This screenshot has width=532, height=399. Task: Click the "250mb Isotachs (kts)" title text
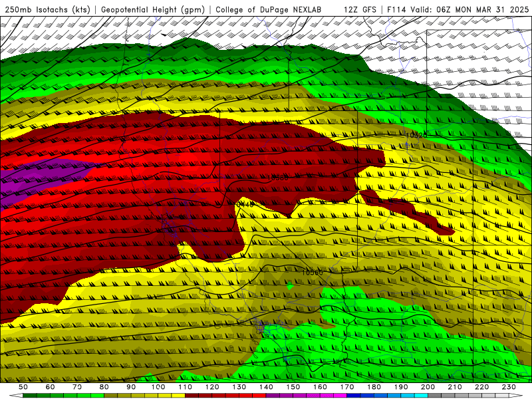(x=48, y=9)
